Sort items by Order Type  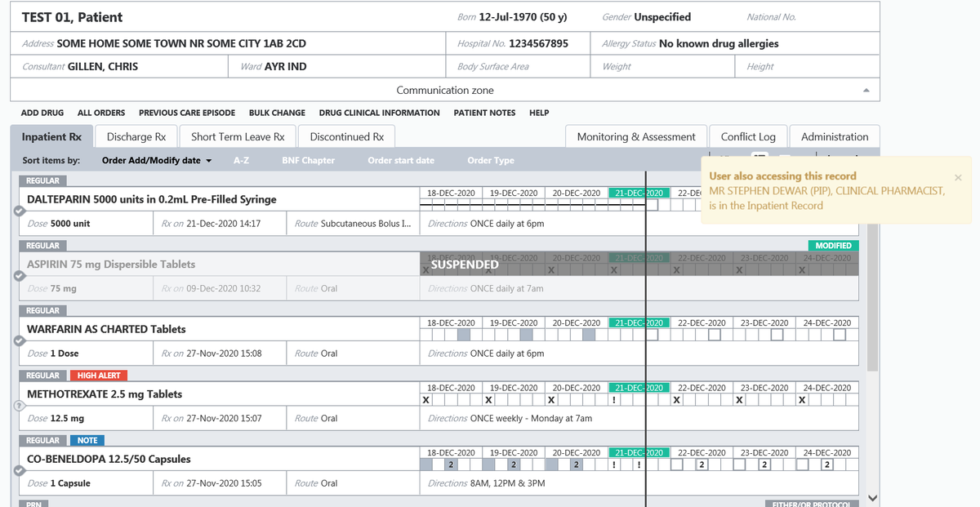tap(491, 161)
